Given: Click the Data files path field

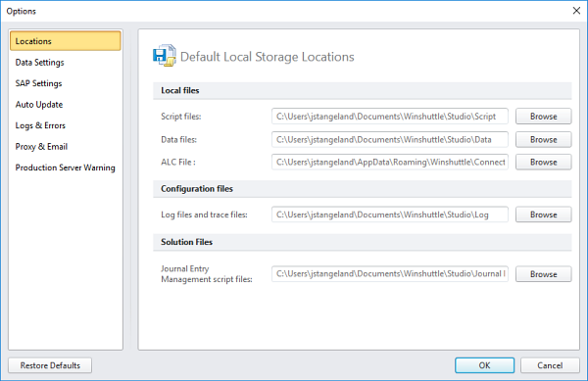Looking at the screenshot, I should point(390,139).
